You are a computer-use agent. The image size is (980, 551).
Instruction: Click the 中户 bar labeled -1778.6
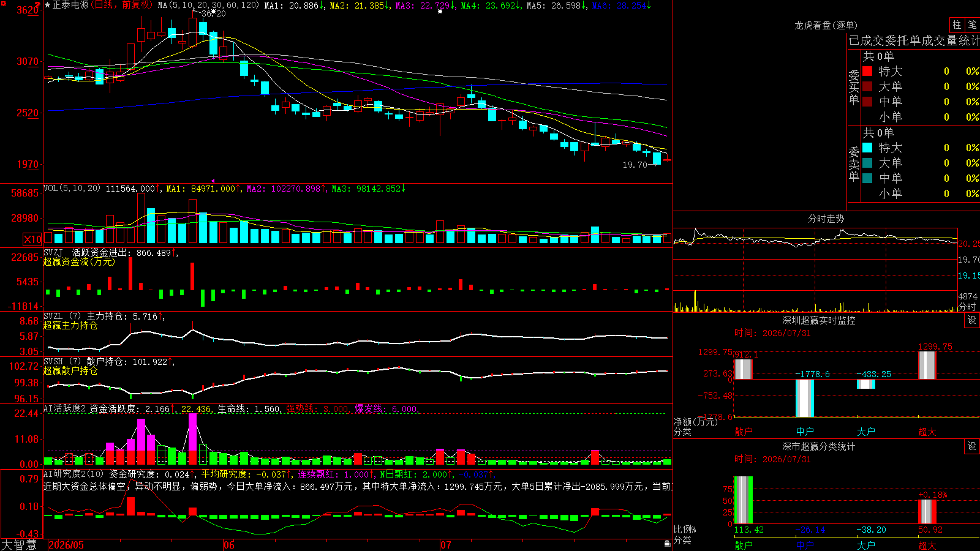(805, 398)
